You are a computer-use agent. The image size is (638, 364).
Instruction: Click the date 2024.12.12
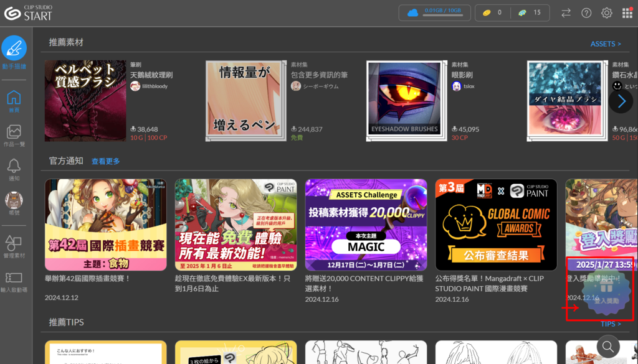(x=62, y=298)
